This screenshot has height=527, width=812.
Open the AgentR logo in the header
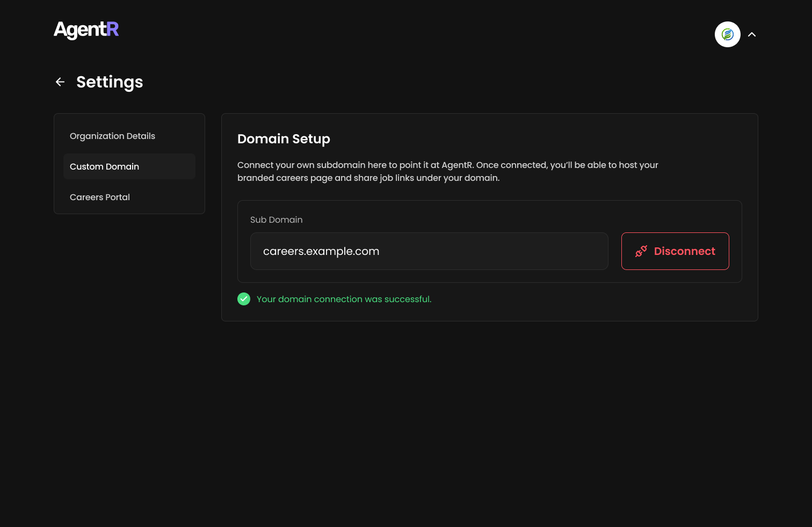(86, 30)
